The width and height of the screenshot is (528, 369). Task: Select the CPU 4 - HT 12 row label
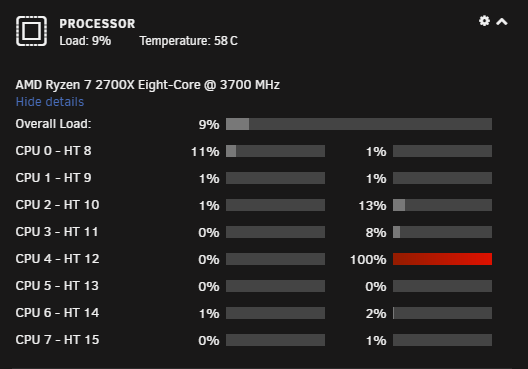(x=57, y=259)
